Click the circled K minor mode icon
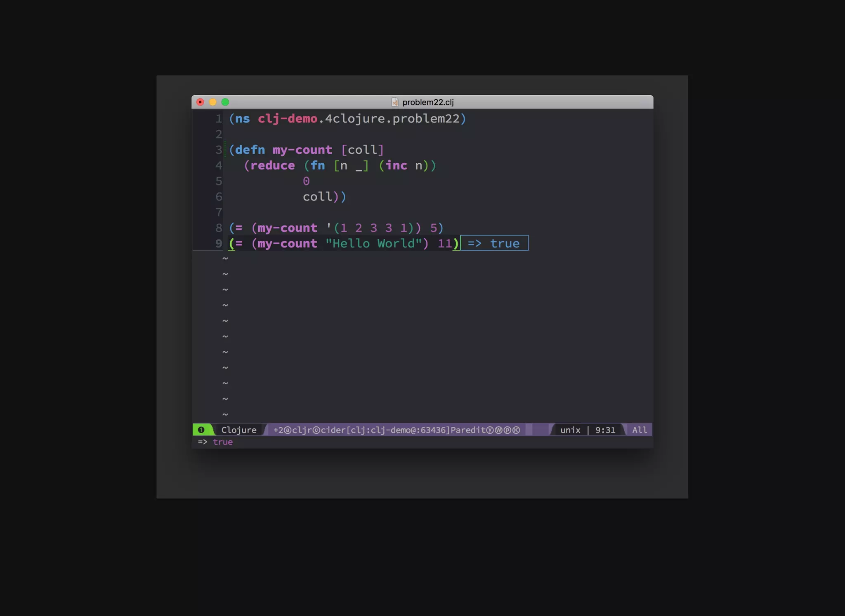The width and height of the screenshot is (845, 616). tap(516, 430)
